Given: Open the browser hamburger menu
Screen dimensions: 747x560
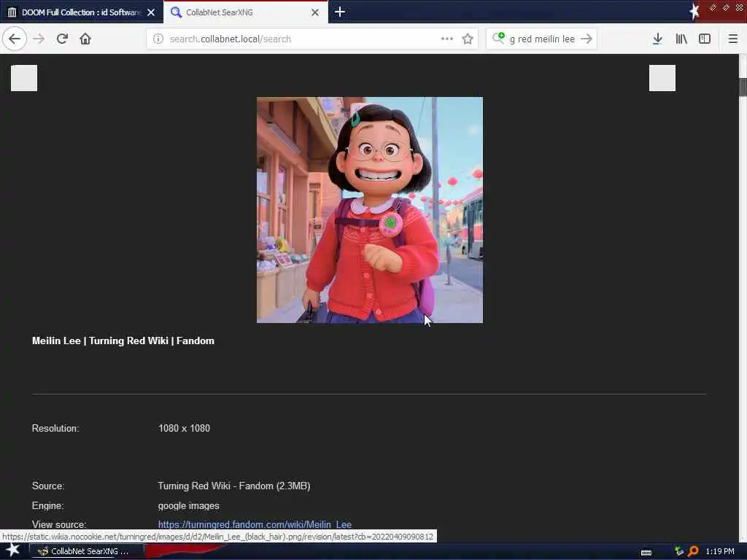Looking at the screenshot, I should [x=733, y=39].
